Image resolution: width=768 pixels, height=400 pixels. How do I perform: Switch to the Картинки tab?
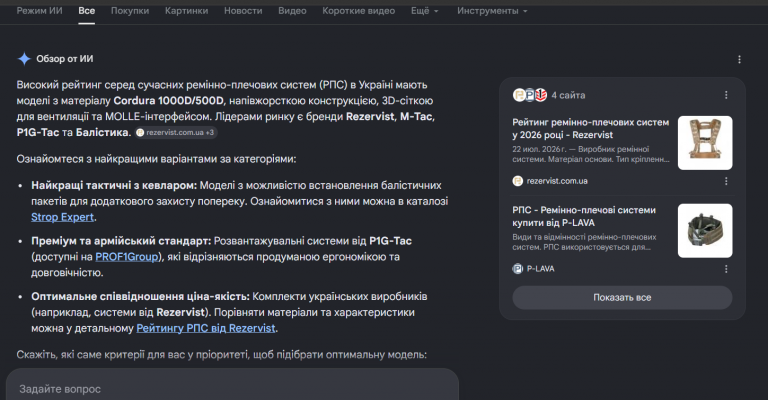[187, 11]
